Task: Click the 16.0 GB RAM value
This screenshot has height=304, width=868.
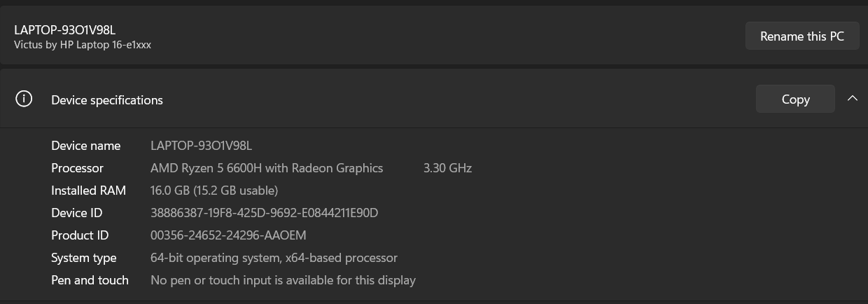Action: point(214,191)
